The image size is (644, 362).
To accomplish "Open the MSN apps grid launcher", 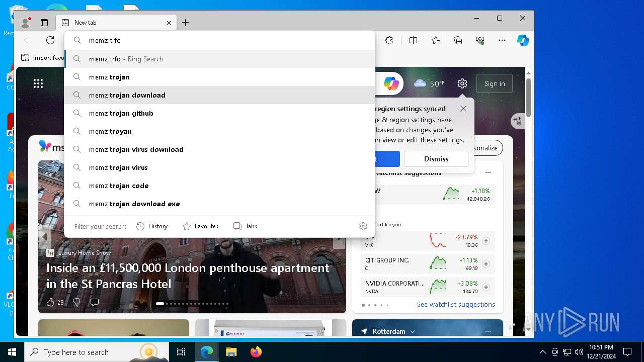I will tap(38, 83).
